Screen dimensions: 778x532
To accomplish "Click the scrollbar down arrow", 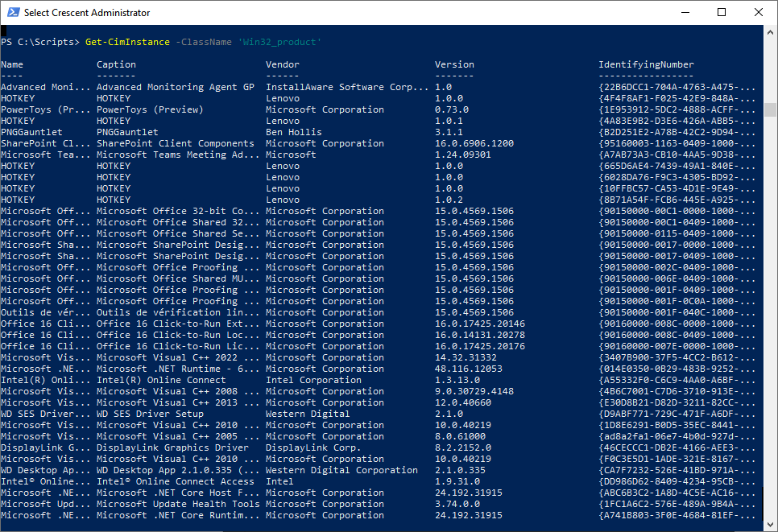I will [x=771, y=525].
